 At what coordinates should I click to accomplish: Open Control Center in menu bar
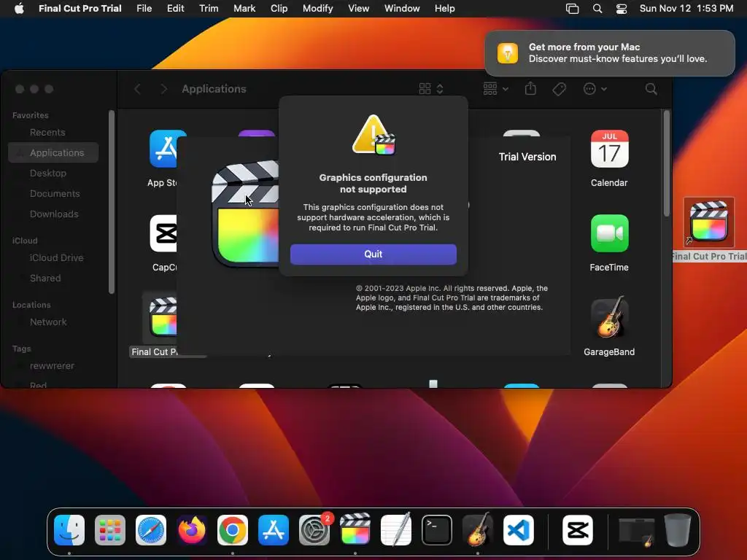pyautogui.click(x=622, y=8)
